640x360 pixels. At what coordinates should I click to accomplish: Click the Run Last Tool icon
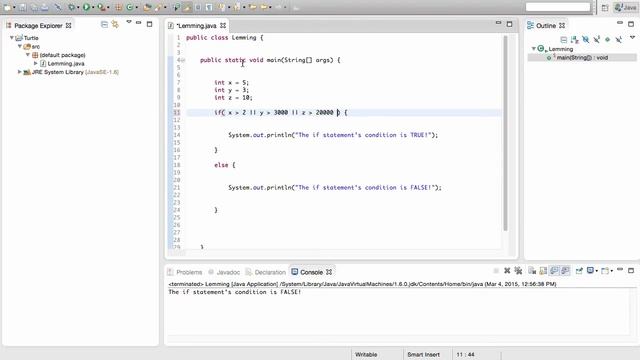(x=101, y=7)
